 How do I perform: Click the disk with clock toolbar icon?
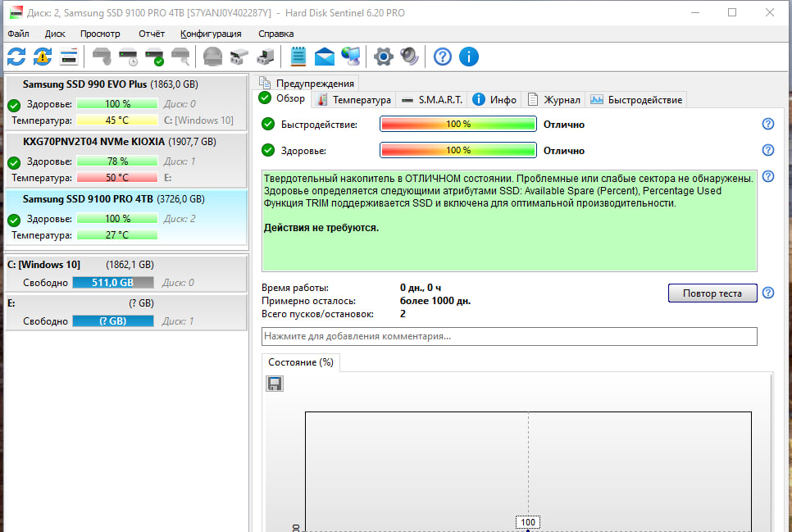click(128, 57)
